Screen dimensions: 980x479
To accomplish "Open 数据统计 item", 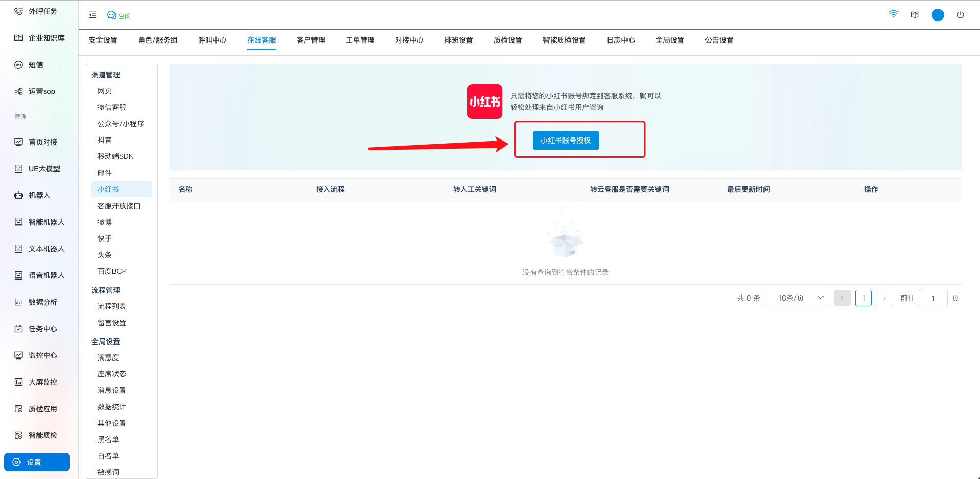I will click(112, 407).
